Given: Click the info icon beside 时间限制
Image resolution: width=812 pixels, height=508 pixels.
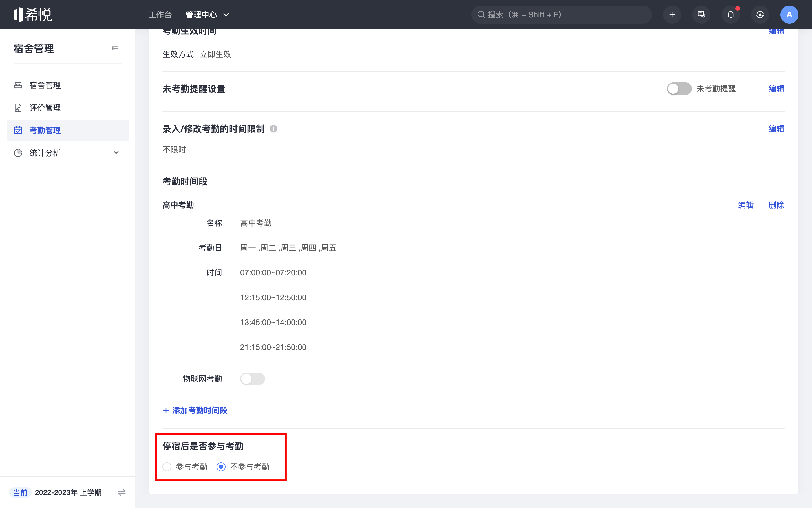Looking at the screenshot, I should coord(273,129).
